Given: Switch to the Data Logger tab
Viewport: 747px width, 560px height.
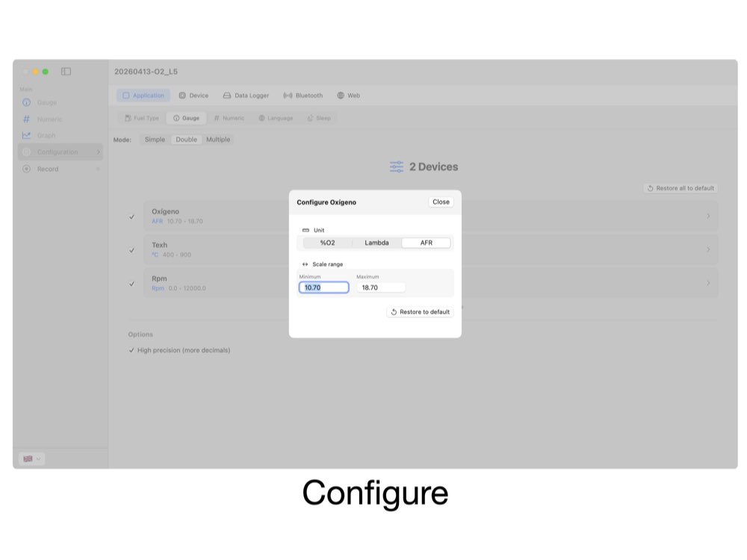Looking at the screenshot, I should (246, 96).
